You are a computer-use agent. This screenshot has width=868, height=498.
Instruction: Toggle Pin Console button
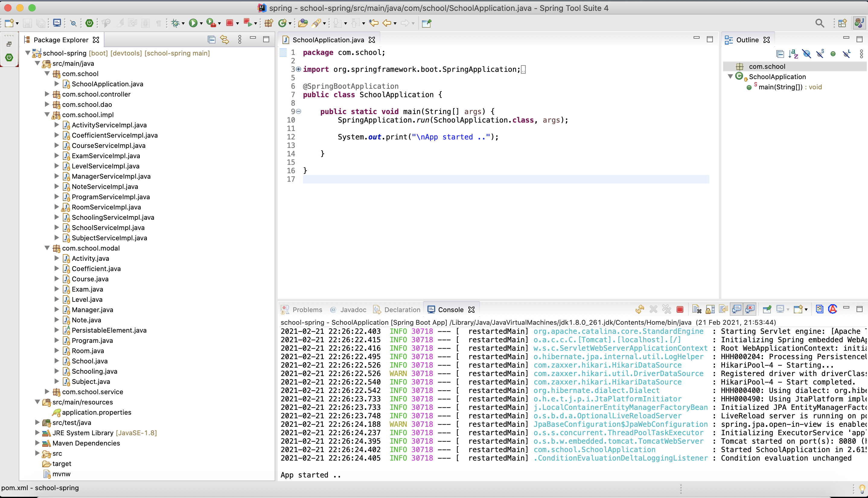tap(767, 310)
